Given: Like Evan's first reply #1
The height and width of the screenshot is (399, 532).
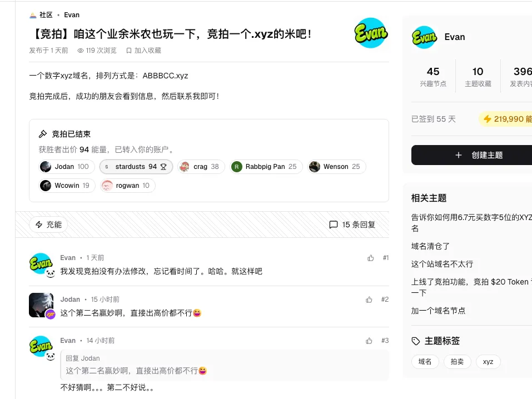Looking at the screenshot, I should [x=371, y=258].
